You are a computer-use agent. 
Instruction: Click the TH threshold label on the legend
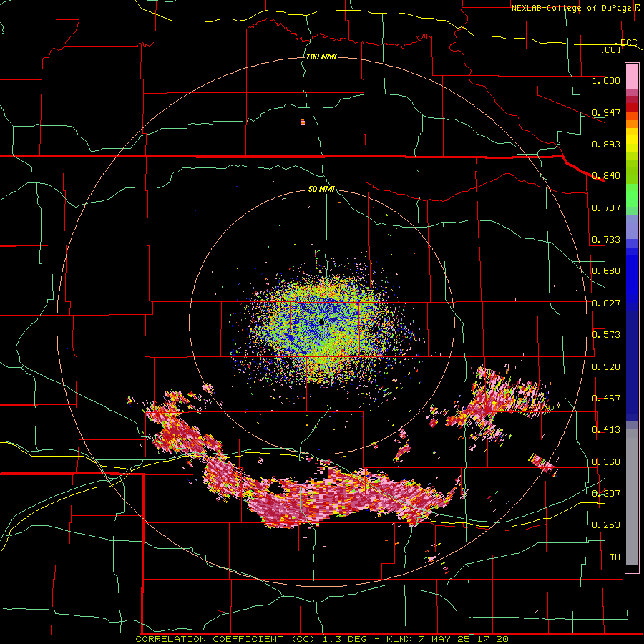coord(615,557)
